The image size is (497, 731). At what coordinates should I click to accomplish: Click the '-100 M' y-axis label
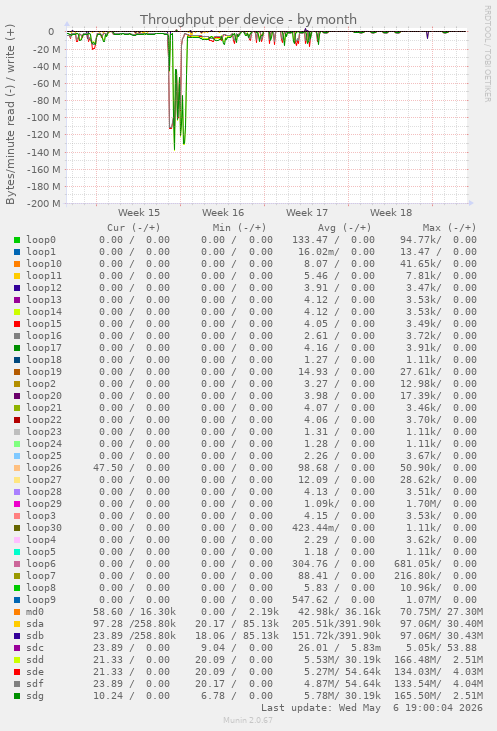[43, 117]
